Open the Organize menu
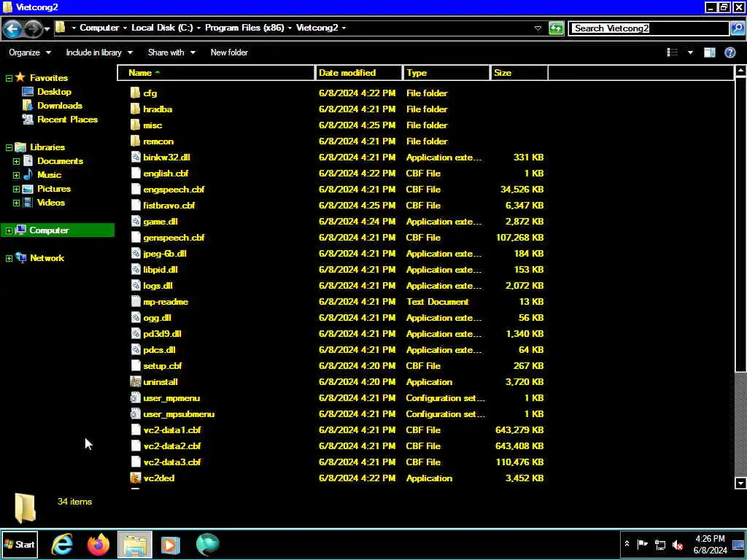This screenshot has height=560, width=747. [29, 52]
